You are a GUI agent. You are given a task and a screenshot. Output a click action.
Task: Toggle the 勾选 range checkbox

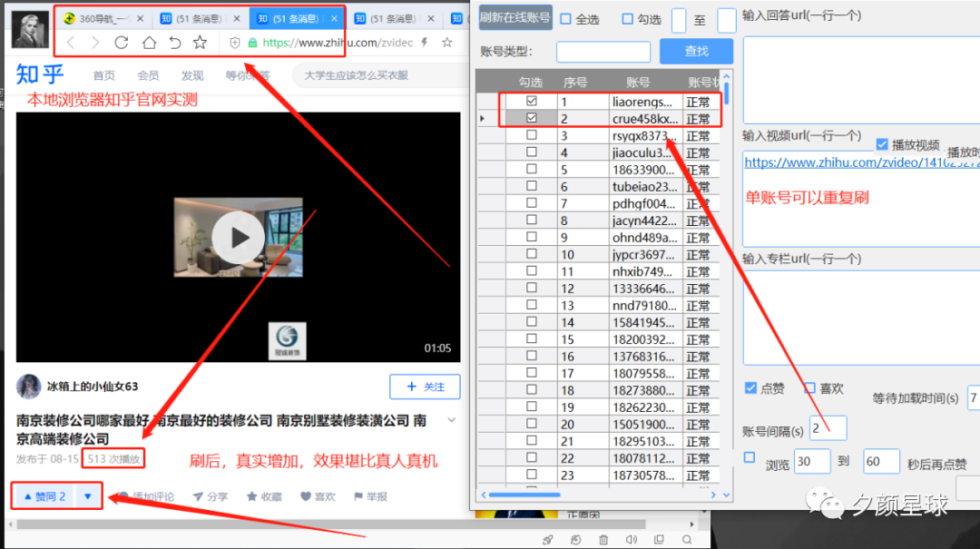pos(628,19)
